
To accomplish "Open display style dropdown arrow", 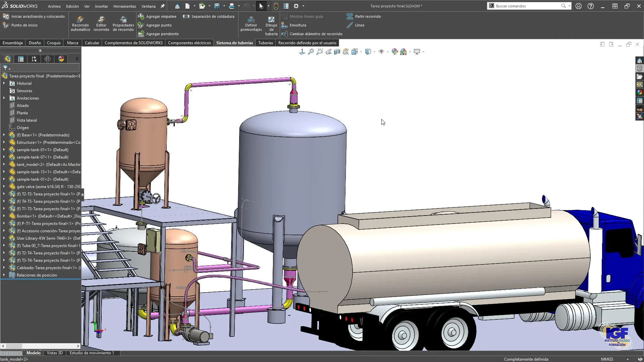I will click(x=374, y=52).
